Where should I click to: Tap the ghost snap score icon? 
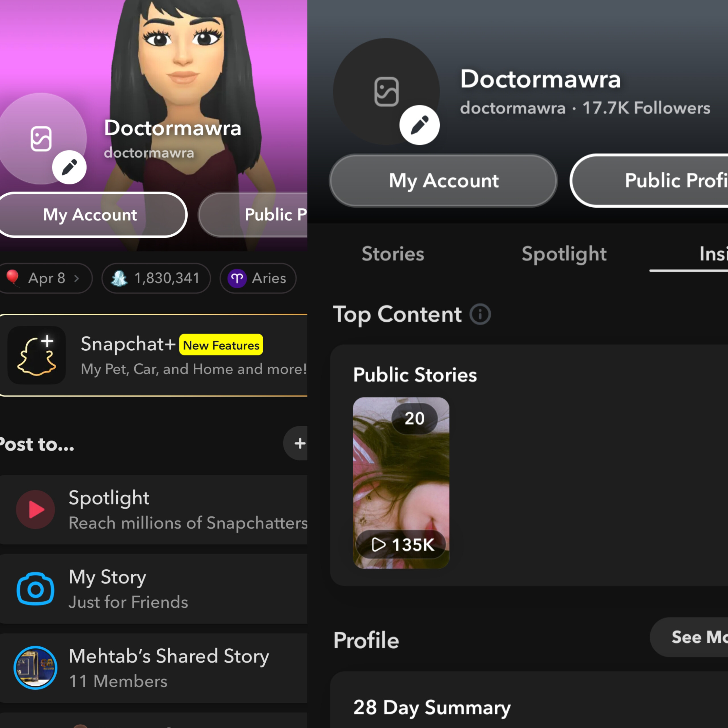point(119,278)
